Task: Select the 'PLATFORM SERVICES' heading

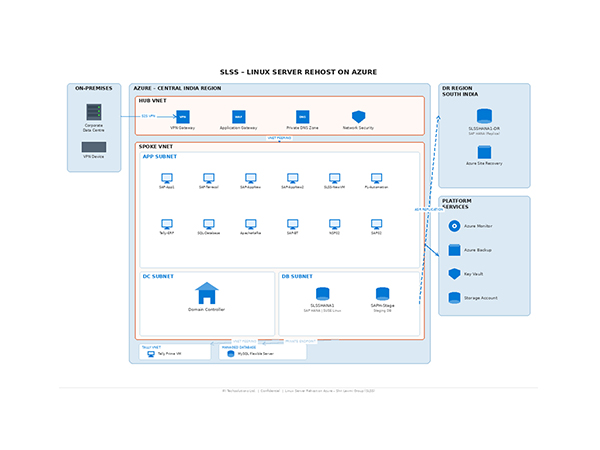Action: point(457,204)
